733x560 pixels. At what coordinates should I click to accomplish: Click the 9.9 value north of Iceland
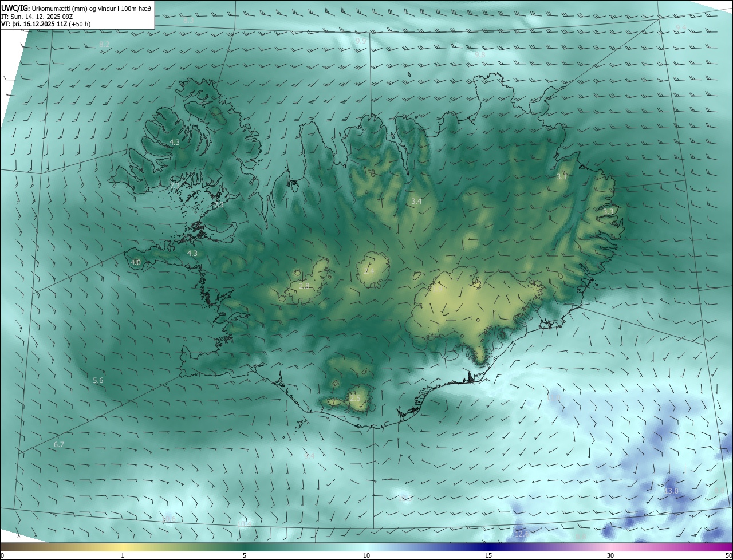360,41
